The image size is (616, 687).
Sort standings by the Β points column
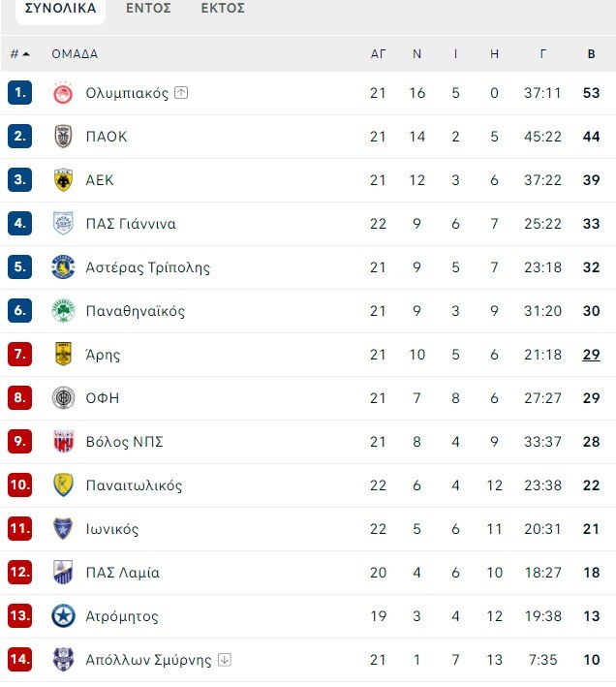[591, 54]
